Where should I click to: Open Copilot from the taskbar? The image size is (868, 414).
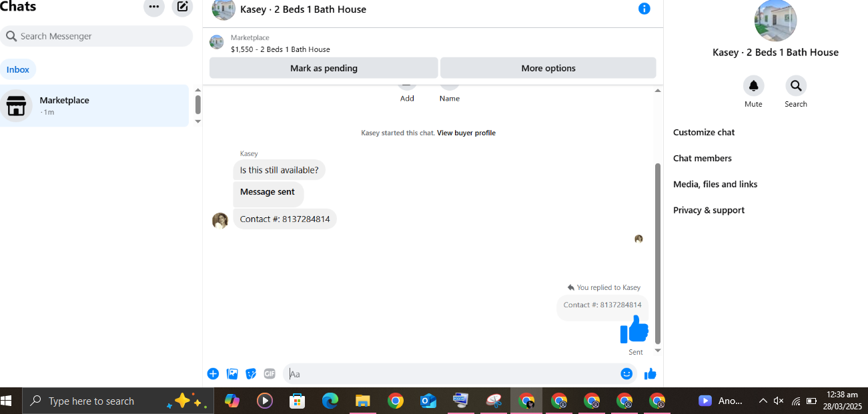click(x=232, y=401)
